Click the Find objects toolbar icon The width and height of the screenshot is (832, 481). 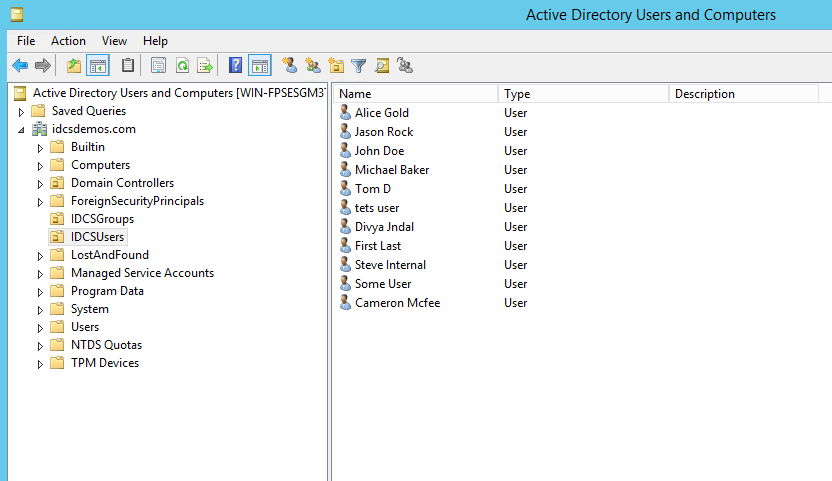point(381,66)
